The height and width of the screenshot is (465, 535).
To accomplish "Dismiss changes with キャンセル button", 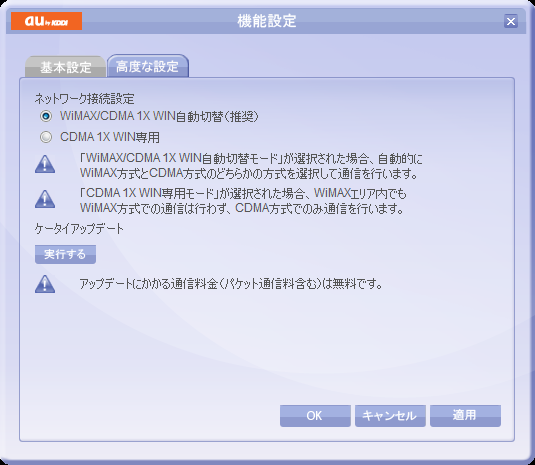I will click(x=390, y=416).
